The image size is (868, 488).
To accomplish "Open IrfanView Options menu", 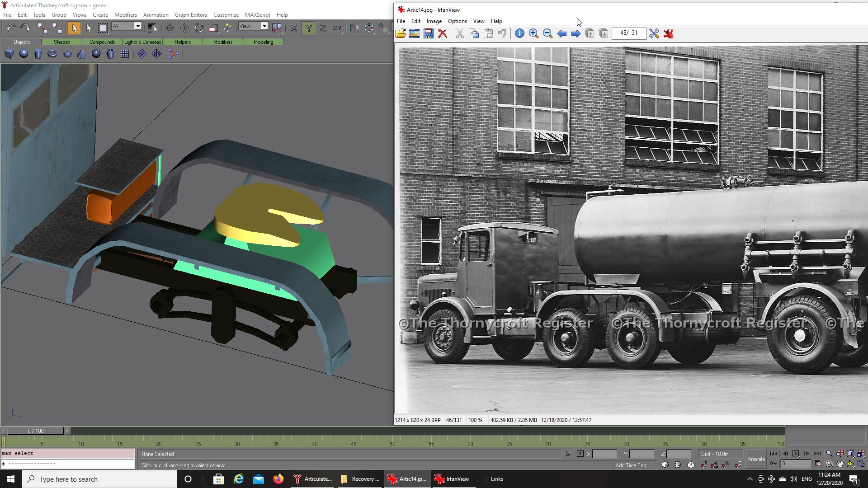I will point(457,21).
